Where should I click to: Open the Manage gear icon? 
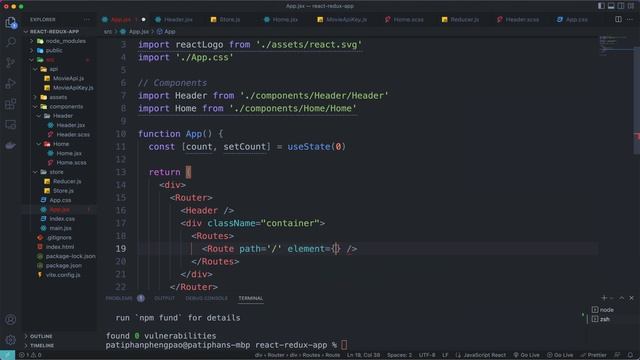coord(11,340)
